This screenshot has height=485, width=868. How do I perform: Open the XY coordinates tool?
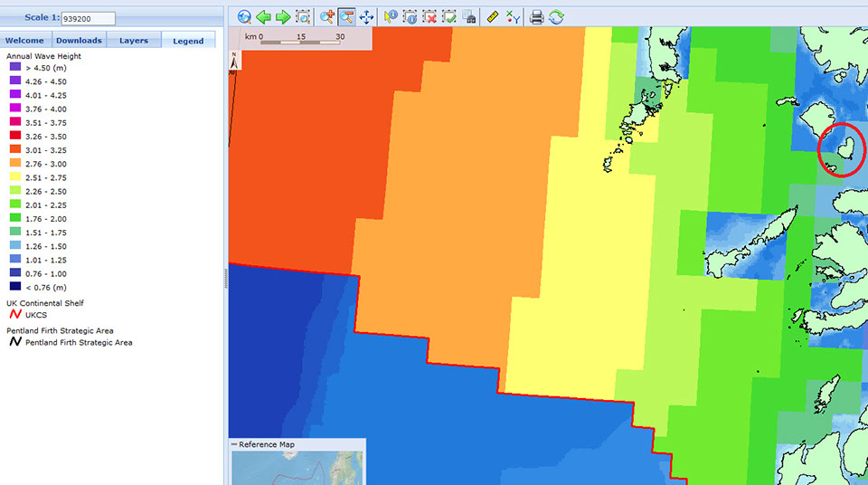tap(513, 16)
